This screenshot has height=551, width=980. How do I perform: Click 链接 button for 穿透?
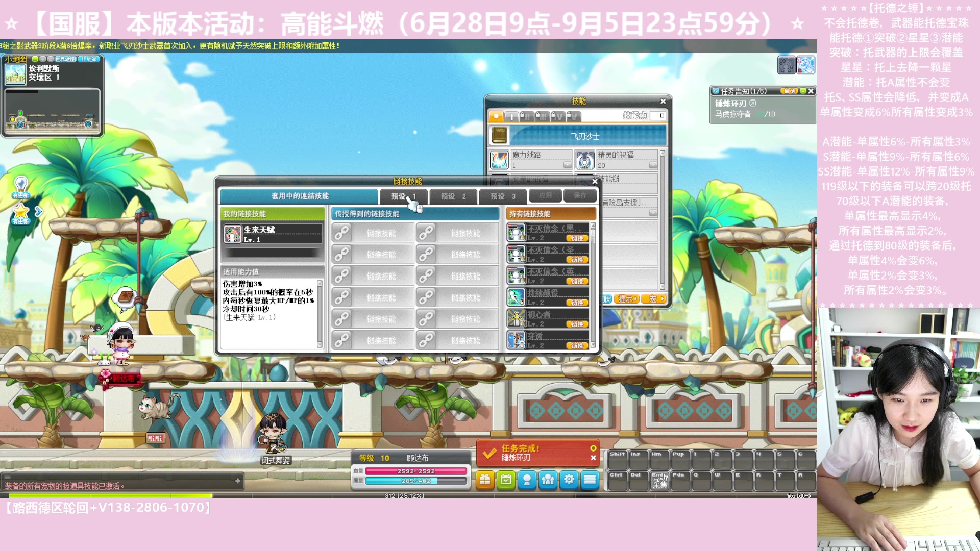pyautogui.click(x=577, y=345)
